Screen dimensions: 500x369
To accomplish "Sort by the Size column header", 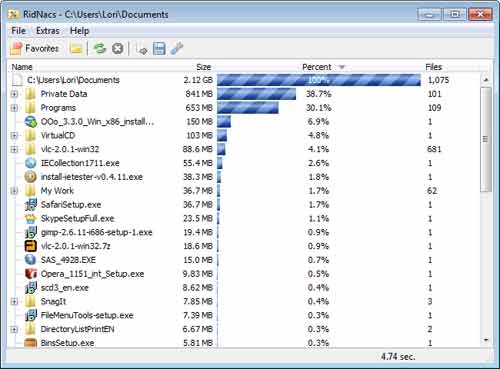I will pos(203,67).
